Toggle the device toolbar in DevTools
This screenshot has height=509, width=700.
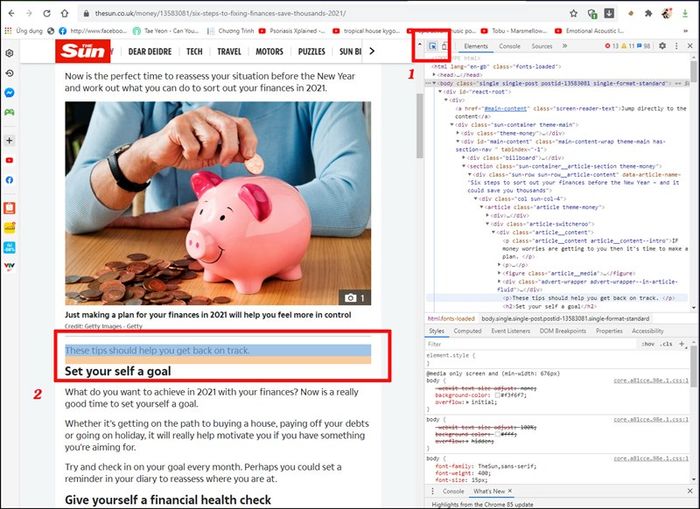coord(444,46)
